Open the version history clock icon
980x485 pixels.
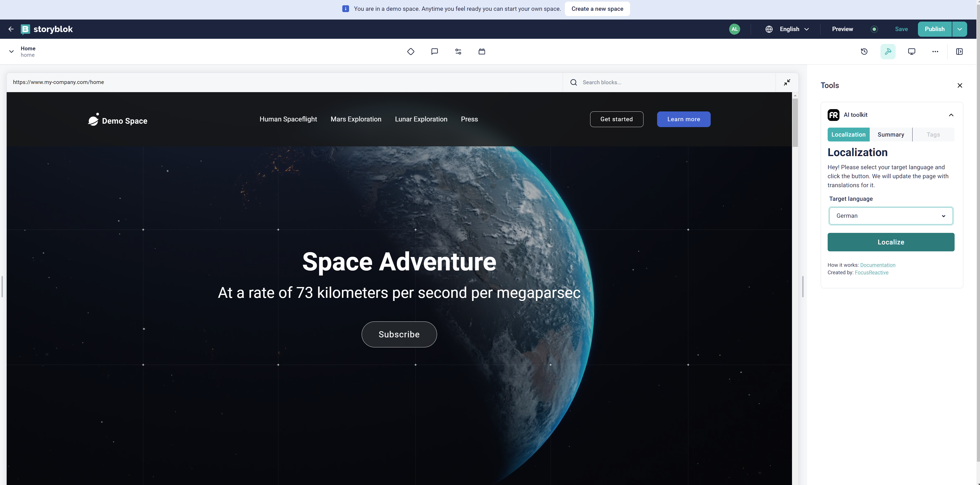point(864,51)
